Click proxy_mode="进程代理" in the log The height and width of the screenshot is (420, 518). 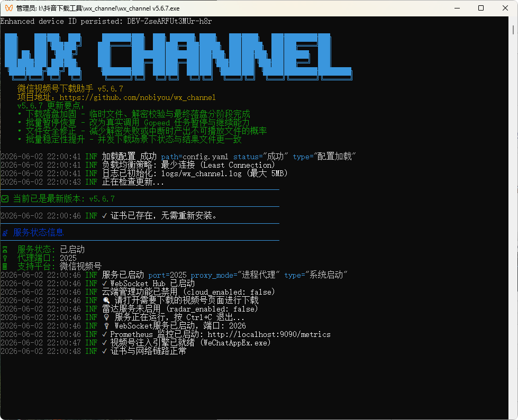point(235,275)
